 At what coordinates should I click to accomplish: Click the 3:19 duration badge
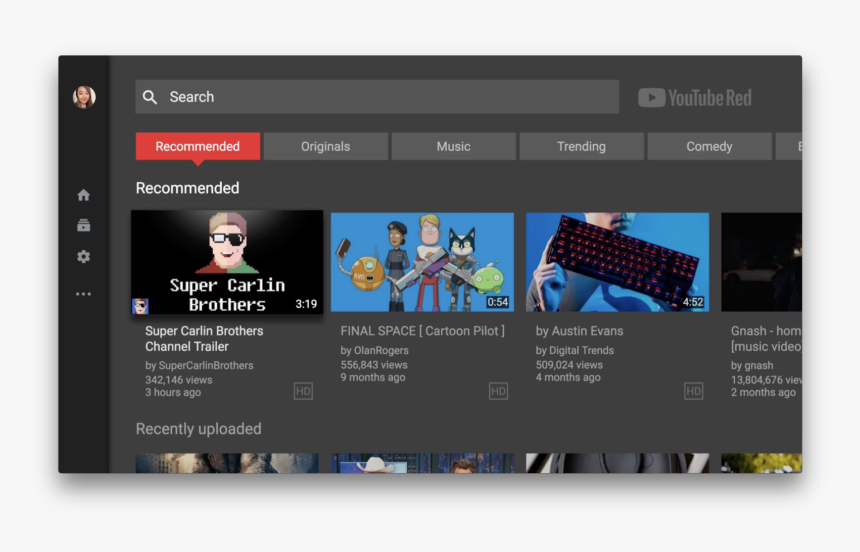click(x=306, y=304)
